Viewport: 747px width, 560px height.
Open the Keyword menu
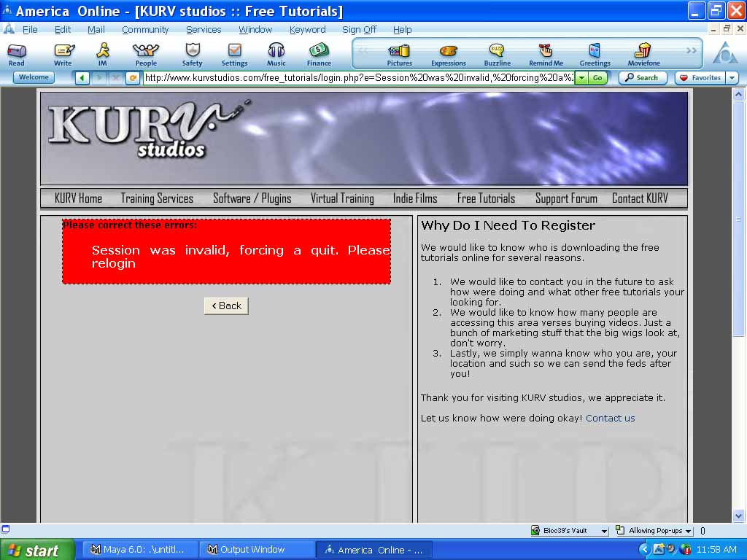[x=307, y=30]
